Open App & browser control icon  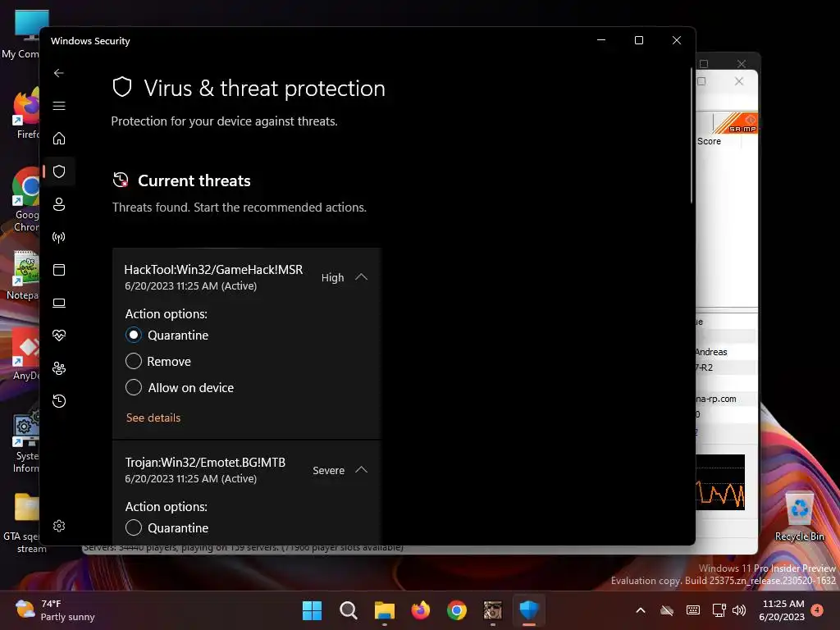tap(59, 269)
